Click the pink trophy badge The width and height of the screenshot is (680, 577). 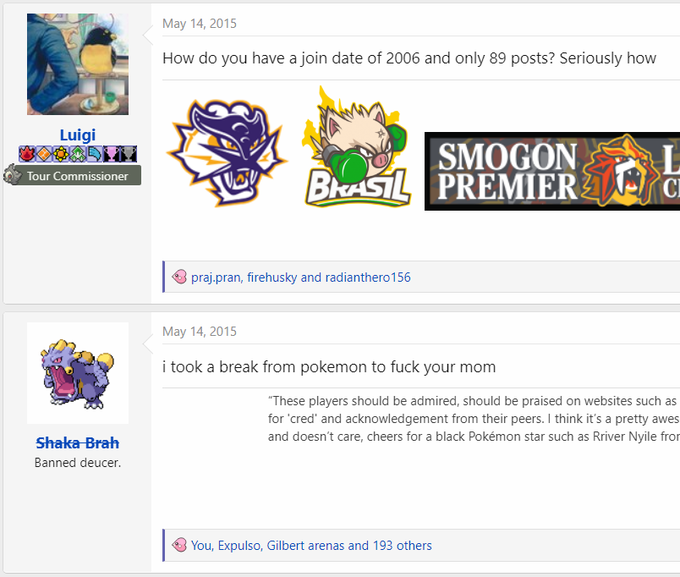point(111,154)
